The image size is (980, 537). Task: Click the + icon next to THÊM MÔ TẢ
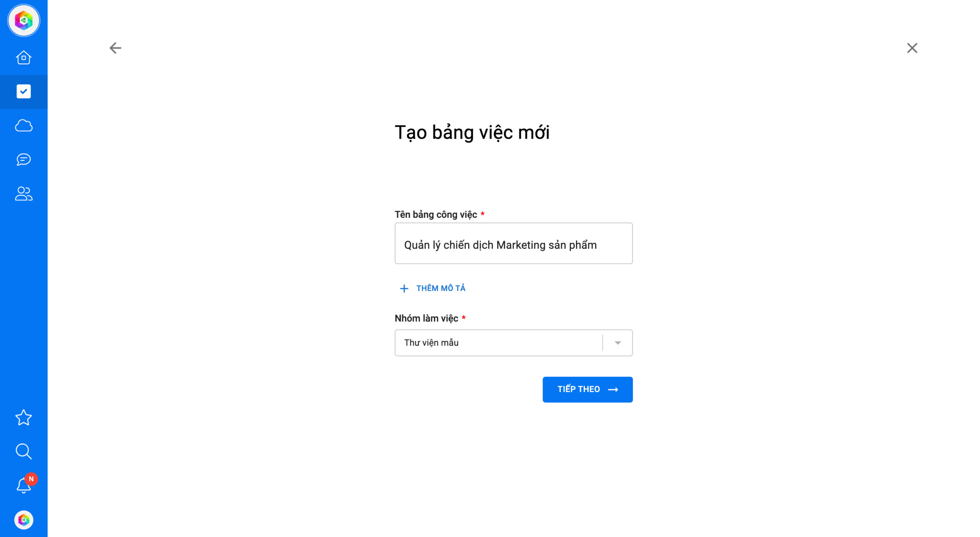click(x=405, y=288)
